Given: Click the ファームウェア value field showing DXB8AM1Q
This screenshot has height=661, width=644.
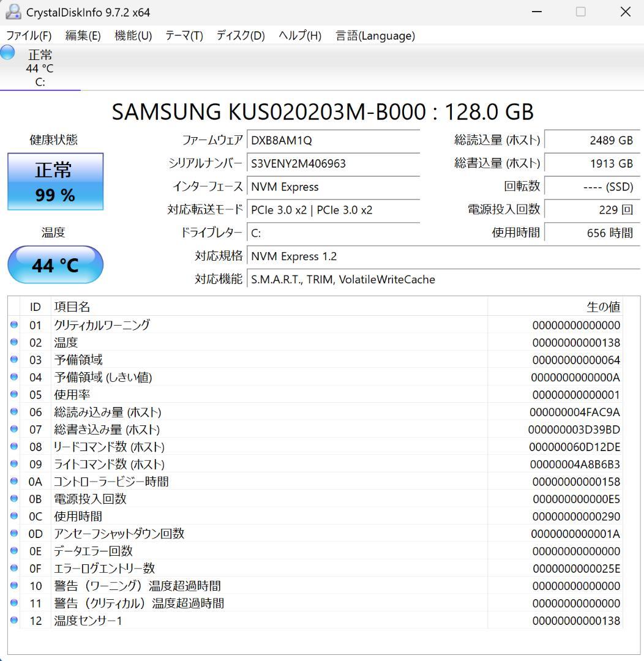Looking at the screenshot, I should coord(334,140).
